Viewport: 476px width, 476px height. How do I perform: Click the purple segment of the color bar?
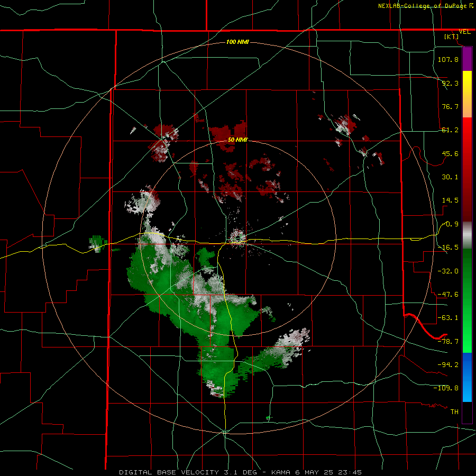coord(467,59)
